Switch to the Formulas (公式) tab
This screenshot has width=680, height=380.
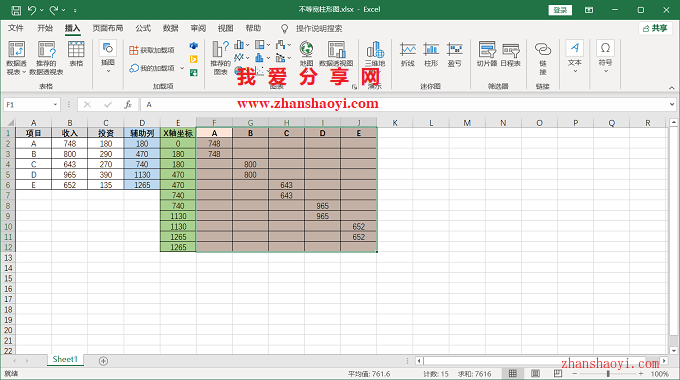pos(143,28)
